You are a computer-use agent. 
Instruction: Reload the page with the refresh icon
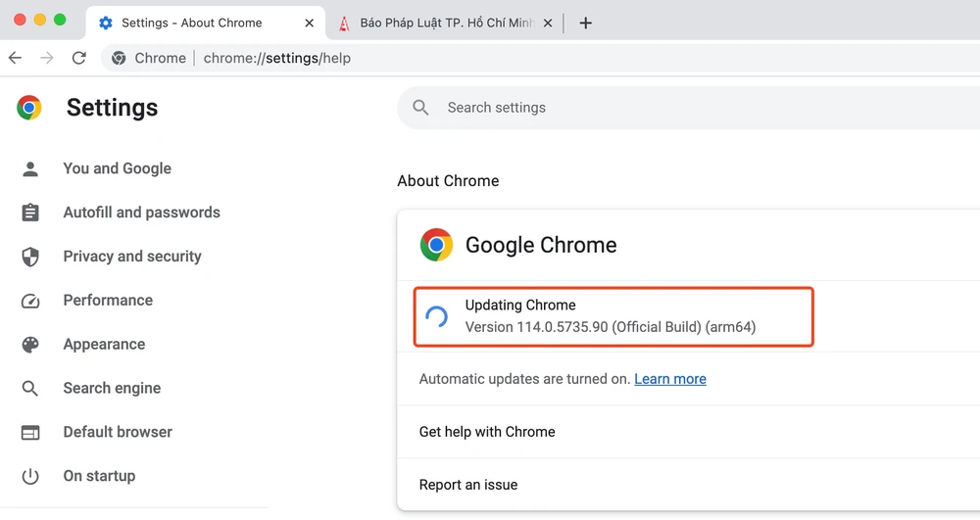[78, 58]
